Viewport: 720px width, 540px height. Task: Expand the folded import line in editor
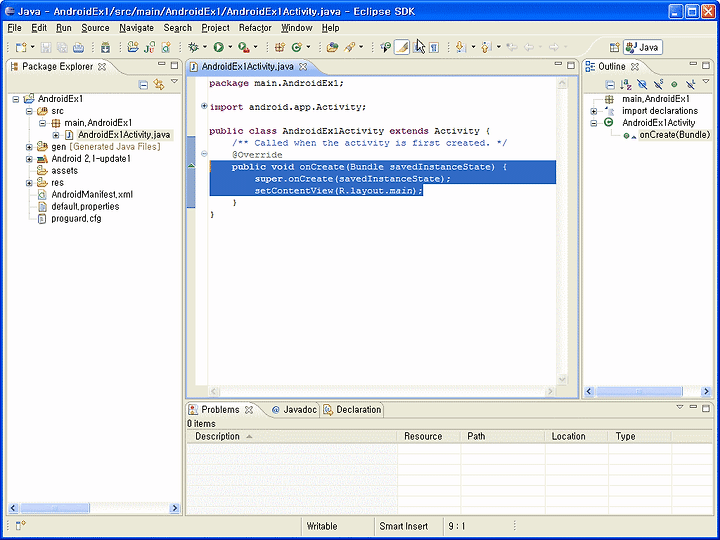point(204,106)
